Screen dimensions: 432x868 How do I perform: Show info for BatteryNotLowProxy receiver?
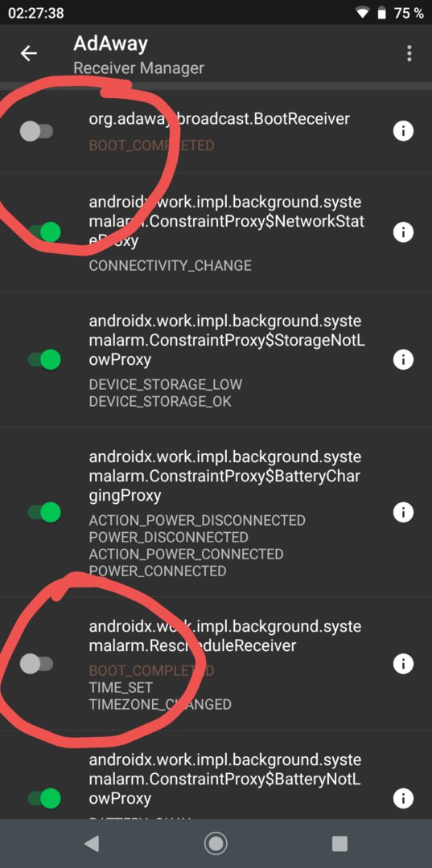click(403, 798)
